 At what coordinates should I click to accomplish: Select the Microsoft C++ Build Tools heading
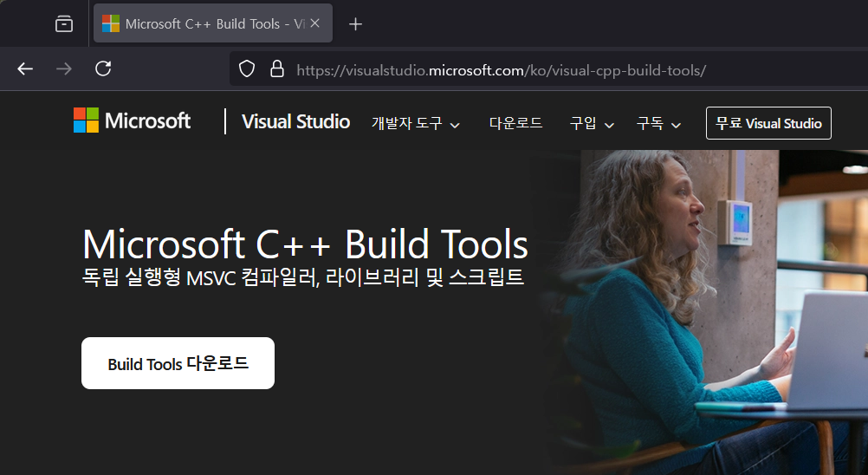point(305,244)
